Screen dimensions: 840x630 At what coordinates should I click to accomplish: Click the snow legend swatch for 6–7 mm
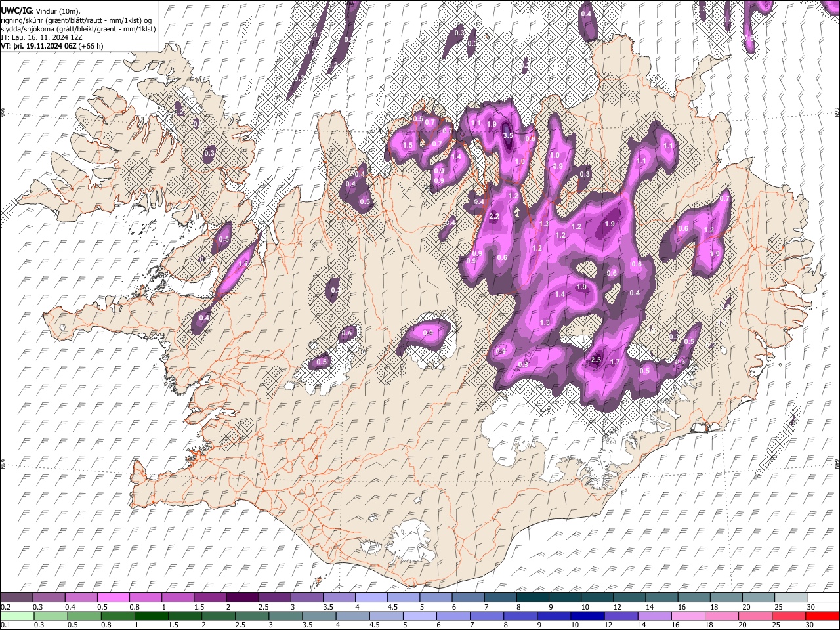(x=468, y=598)
